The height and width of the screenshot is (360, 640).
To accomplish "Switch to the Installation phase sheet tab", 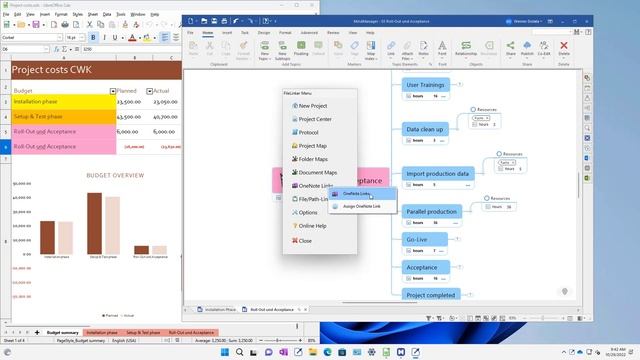I will click(x=102, y=333).
